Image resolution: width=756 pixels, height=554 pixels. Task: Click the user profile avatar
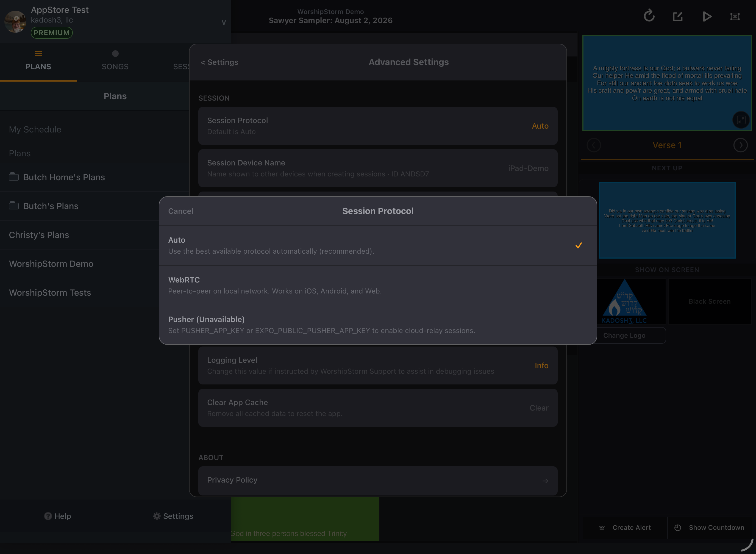click(15, 21)
